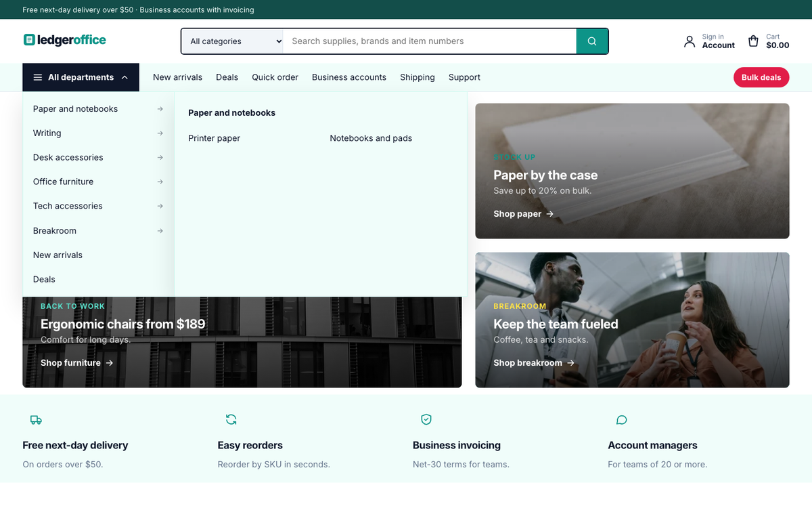Click Sign in Account link
Viewport: 812px width, 508px height.
click(x=709, y=41)
